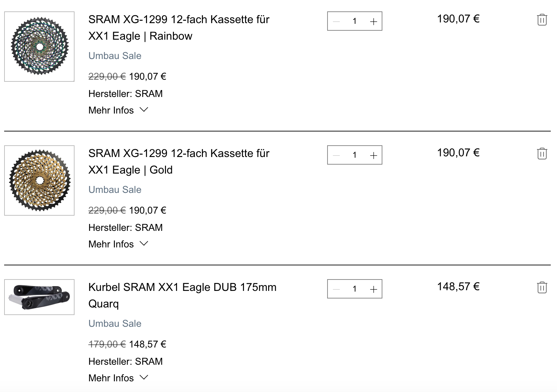Viewport: 557px width, 392px height.
Task: Click the Gold cassette thumbnail image
Action: 39,180
